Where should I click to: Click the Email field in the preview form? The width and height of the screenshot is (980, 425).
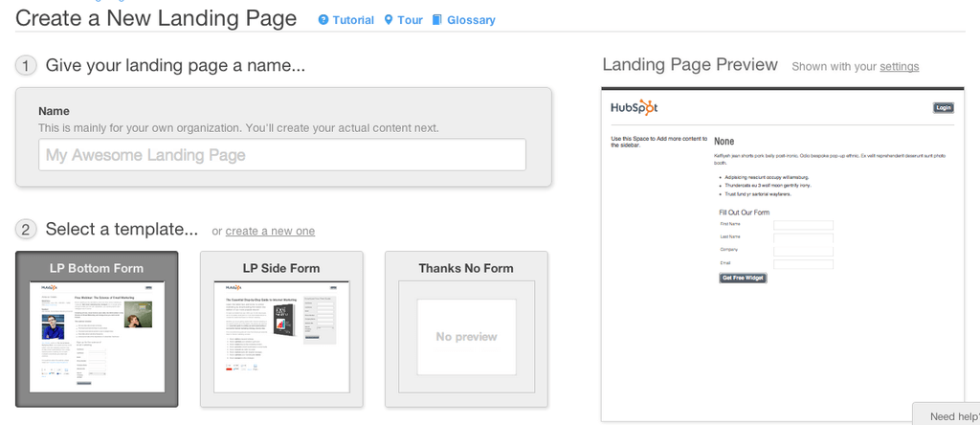(x=803, y=264)
